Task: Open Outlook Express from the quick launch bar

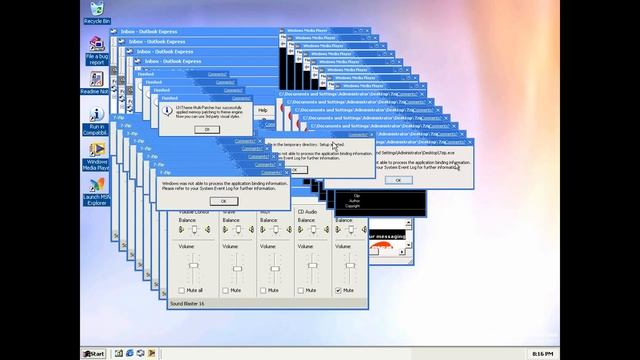Action: pyautogui.click(x=141, y=353)
